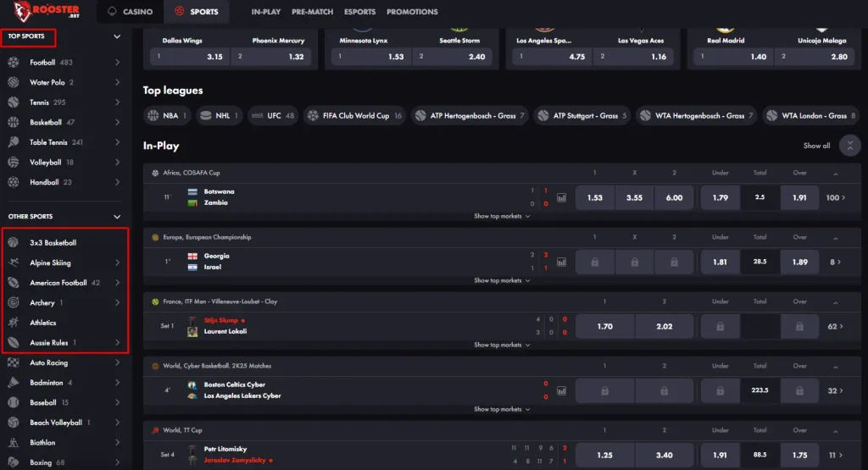Select the Biathlon icon
This screenshot has height=470, width=868.
(14, 442)
